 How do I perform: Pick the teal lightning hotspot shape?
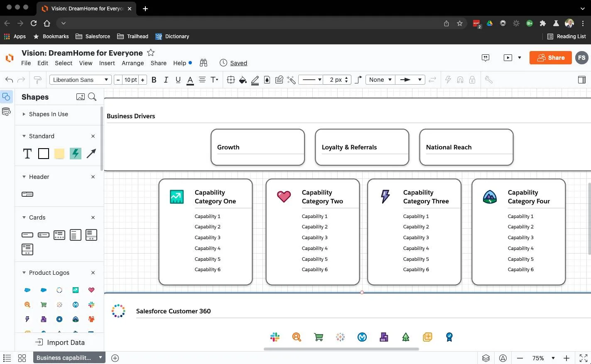(x=76, y=154)
